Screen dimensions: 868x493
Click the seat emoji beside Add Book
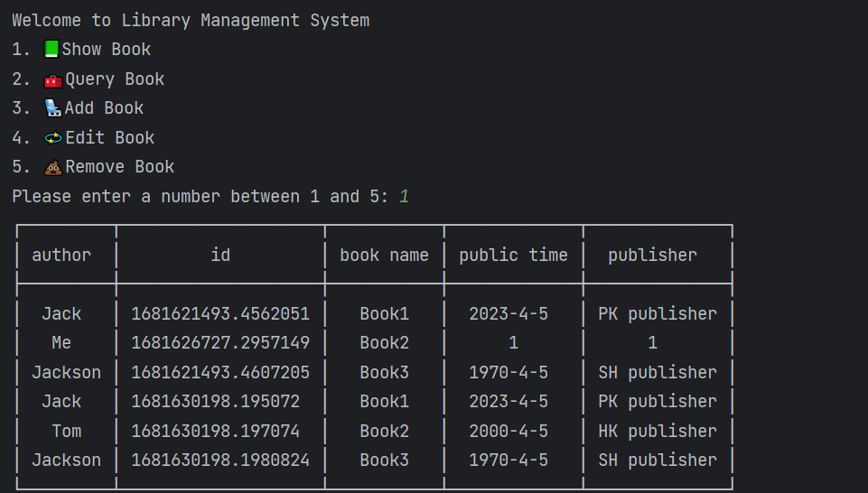pyautogui.click(x=53, y=107)
